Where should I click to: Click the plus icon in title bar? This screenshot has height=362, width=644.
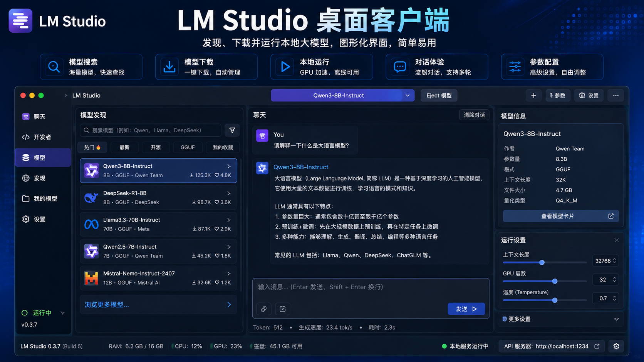(533, 95)
